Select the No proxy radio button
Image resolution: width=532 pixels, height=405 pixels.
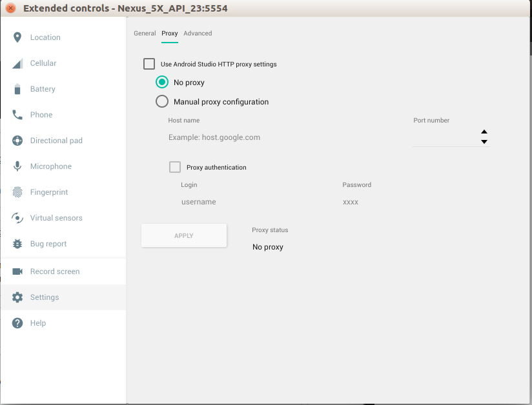pos(162,82)
